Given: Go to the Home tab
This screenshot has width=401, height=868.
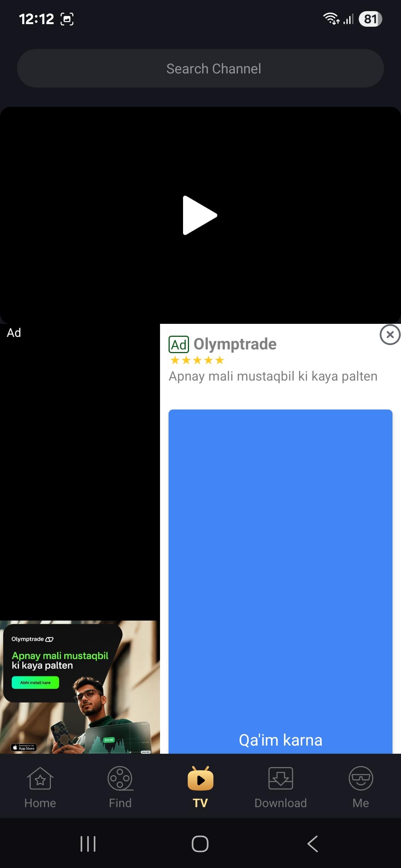Looking at the screenshot, I should pyautogui.click(x=40, y=787).
